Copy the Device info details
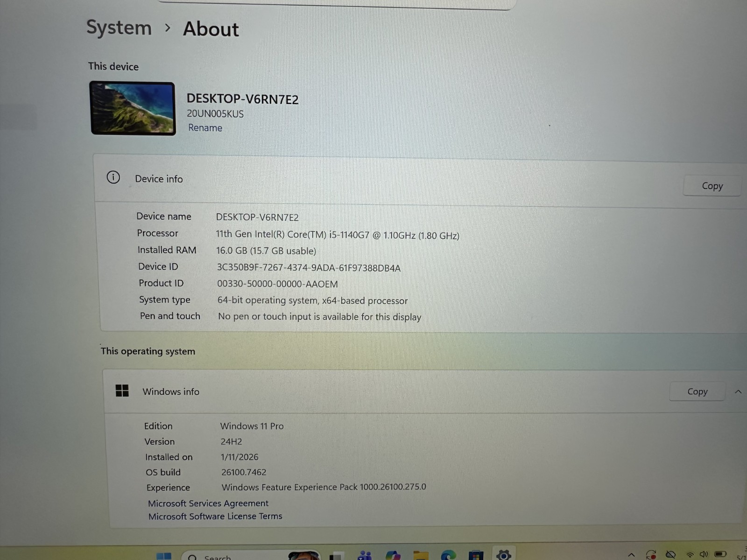This screenshot has height=560, width=747. coord(712,186)
